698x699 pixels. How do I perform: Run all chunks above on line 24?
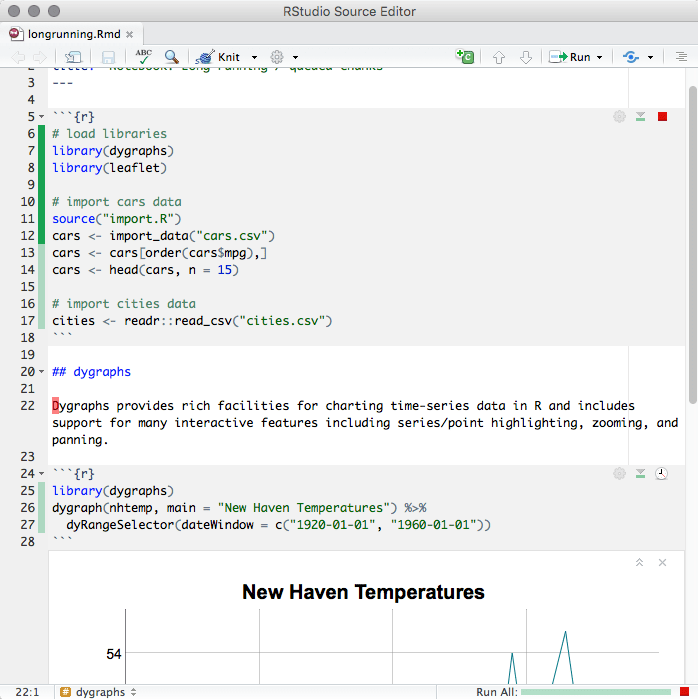[641, 473]
